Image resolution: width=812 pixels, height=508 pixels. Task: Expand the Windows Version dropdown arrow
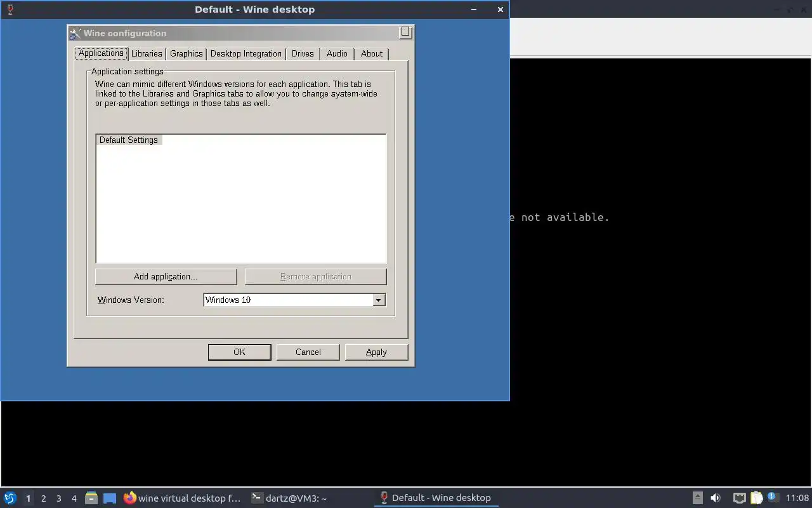379,300
